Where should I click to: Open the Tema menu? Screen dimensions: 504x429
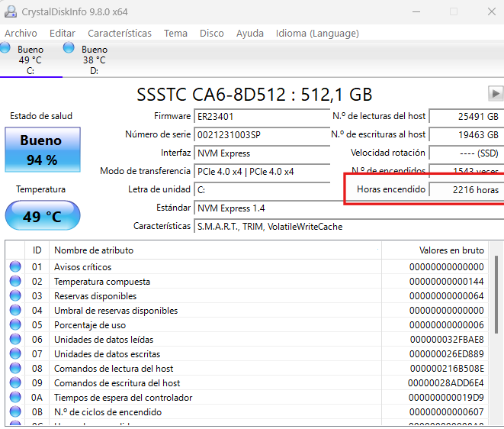tap(175, 33)
